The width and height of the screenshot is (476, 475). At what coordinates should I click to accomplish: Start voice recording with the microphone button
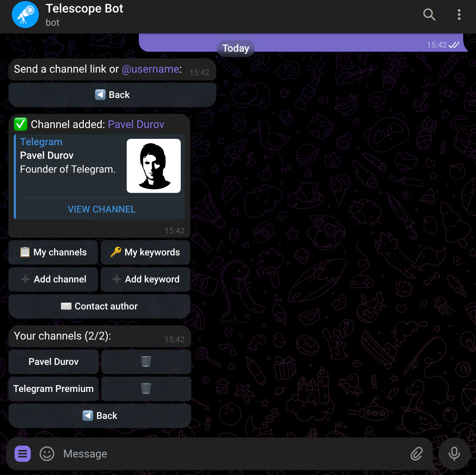(x=454, y=454)
